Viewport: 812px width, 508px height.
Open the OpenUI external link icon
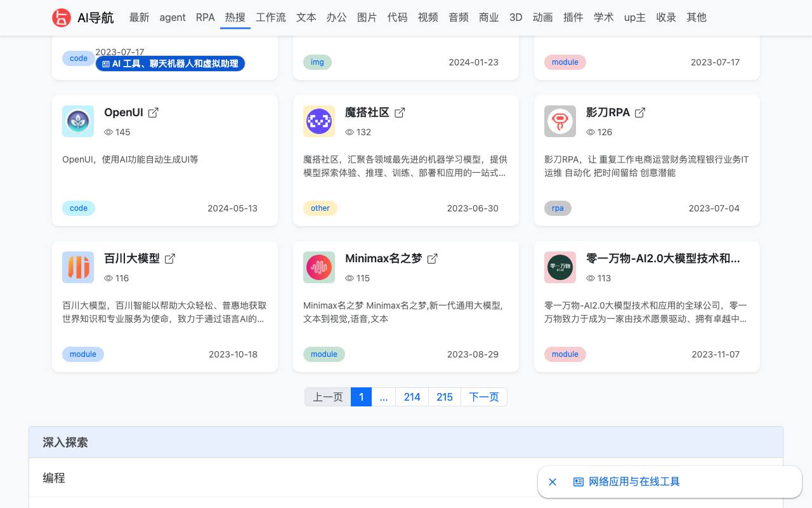(154, 112)
